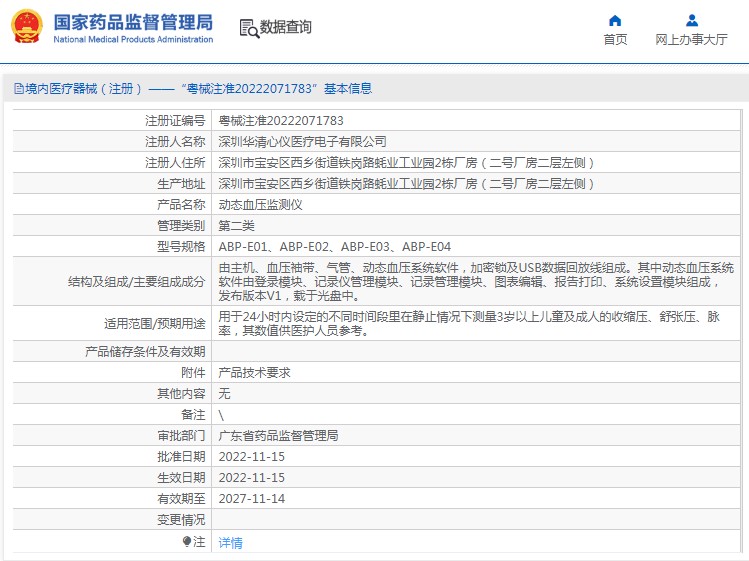Click the 结构及组成/主要组成成分 row label

tap(136, 282)
